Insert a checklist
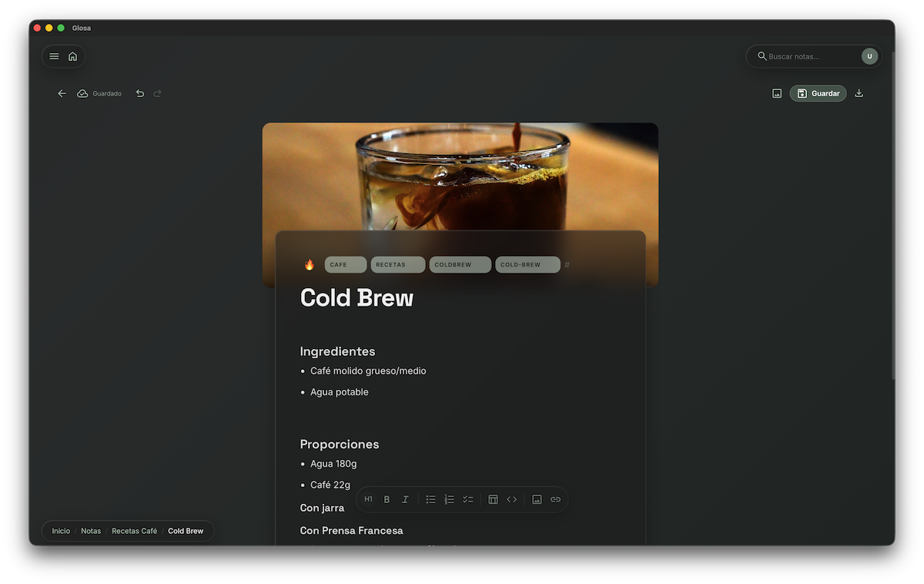Image resolution: width=924 pixels, height=584 pixels. (x=467, y=499)
